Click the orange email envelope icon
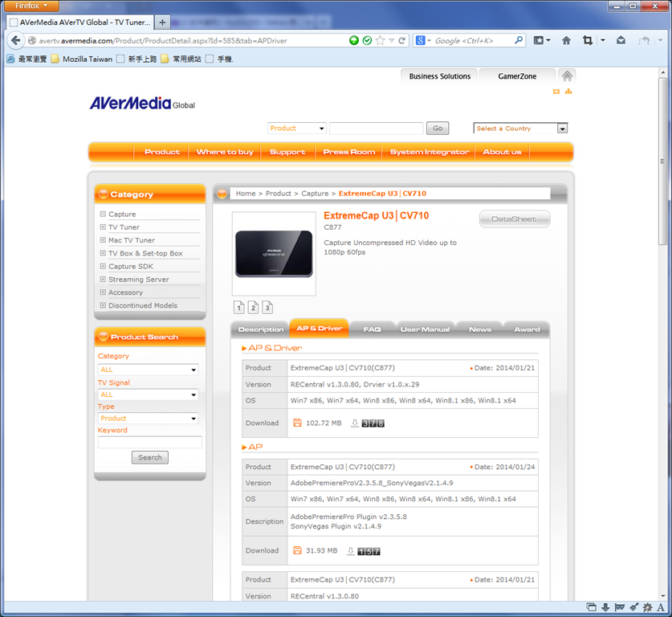 pos(556,92)
